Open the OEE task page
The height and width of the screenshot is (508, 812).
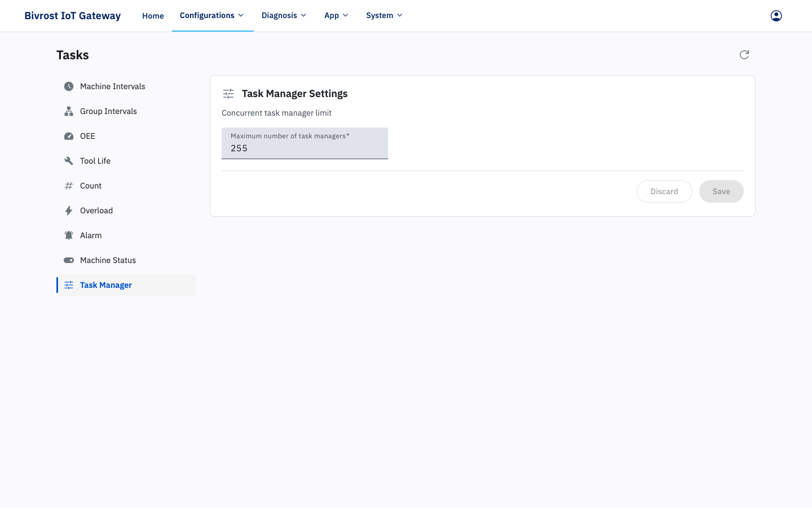pyautogui.click(x=126, y=136)
